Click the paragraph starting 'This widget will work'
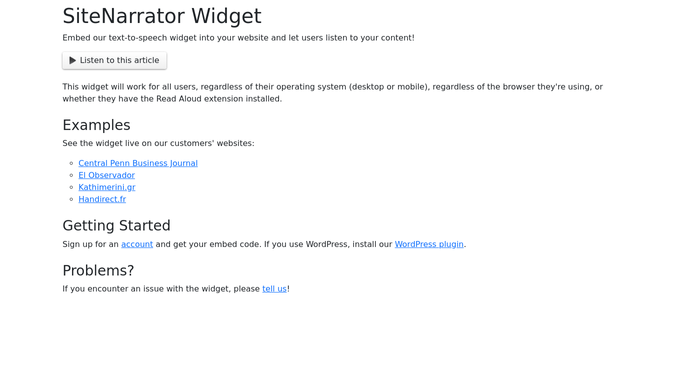 tap(332, 93)
